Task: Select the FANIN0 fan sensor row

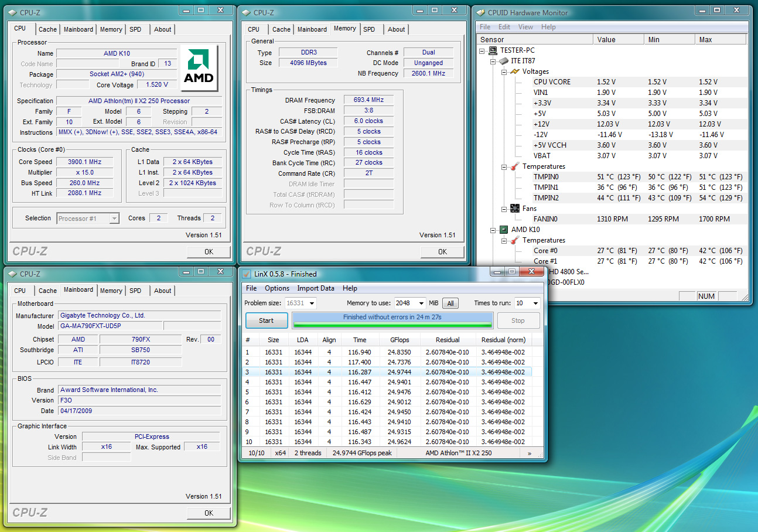Action: tap(613, 219)
